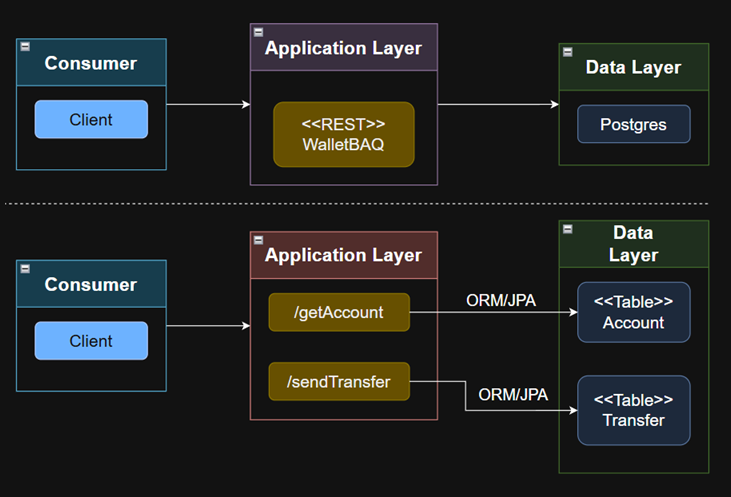731x497 pixels.
Task: Click the top Data Layer title header
Action: tap(634, 68)
